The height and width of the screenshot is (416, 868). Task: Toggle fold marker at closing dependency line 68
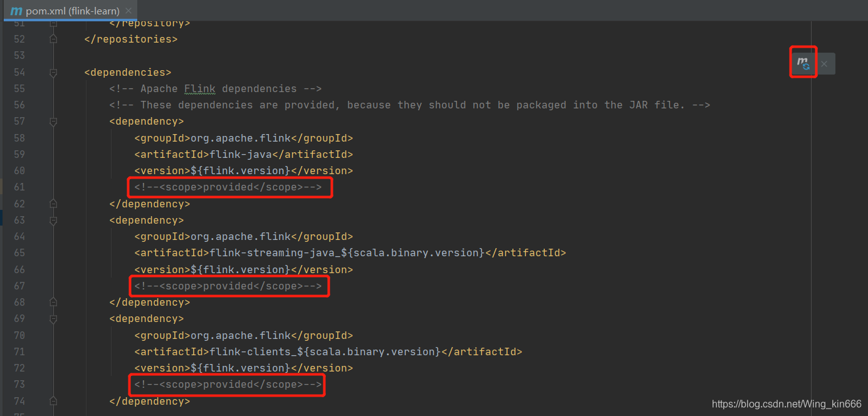tap(53, 302)
